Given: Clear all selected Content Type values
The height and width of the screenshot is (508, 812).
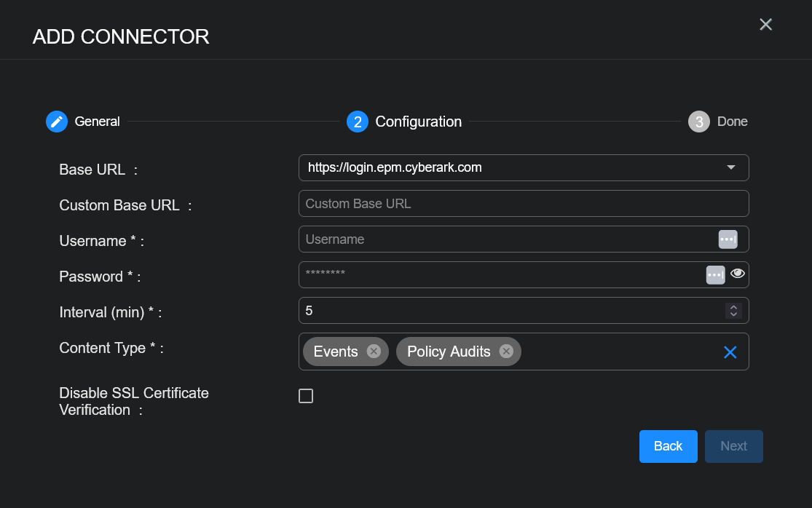Looking at the screenshot, I should 730,352.
